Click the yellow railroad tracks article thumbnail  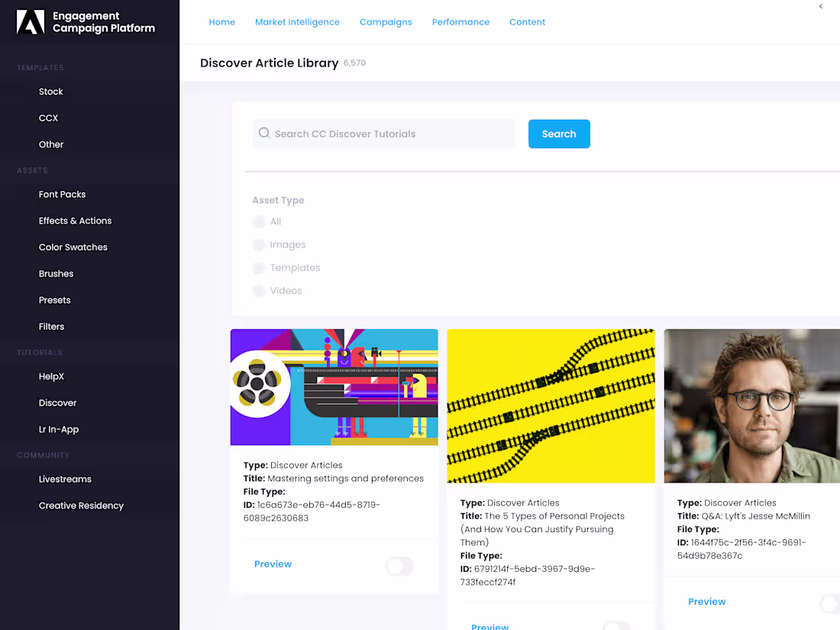point(551,405)
